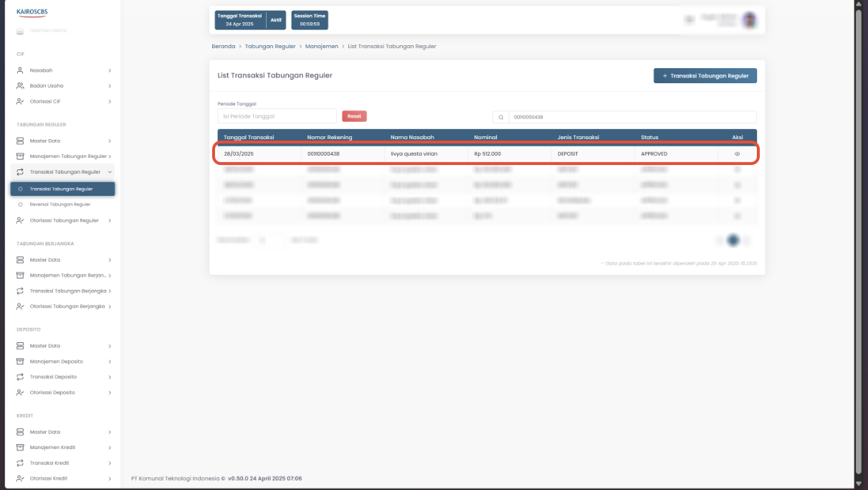The width and height of the screenshot is (868, 490).
Task: Click the page scrollbar up arrow
Action: tap(859, 4)
